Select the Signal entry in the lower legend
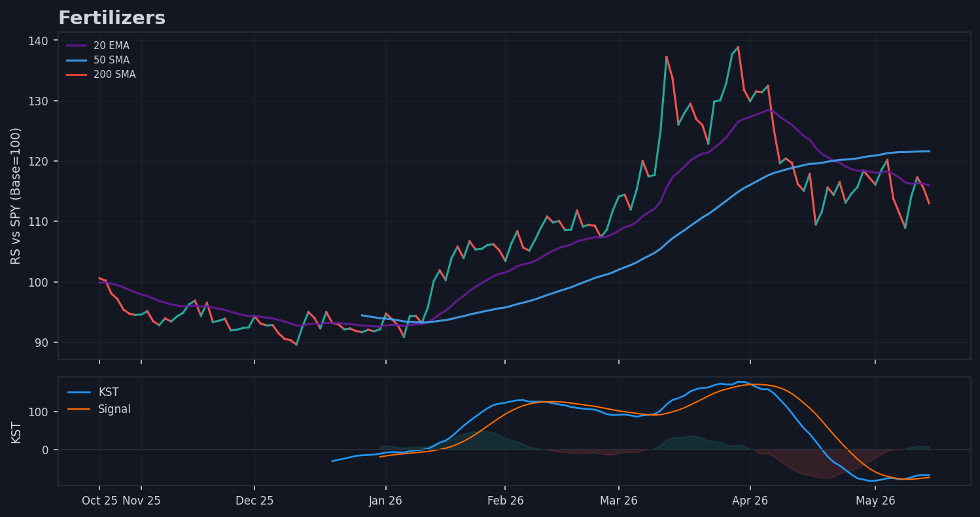980x517 pixels. (114, 410)
